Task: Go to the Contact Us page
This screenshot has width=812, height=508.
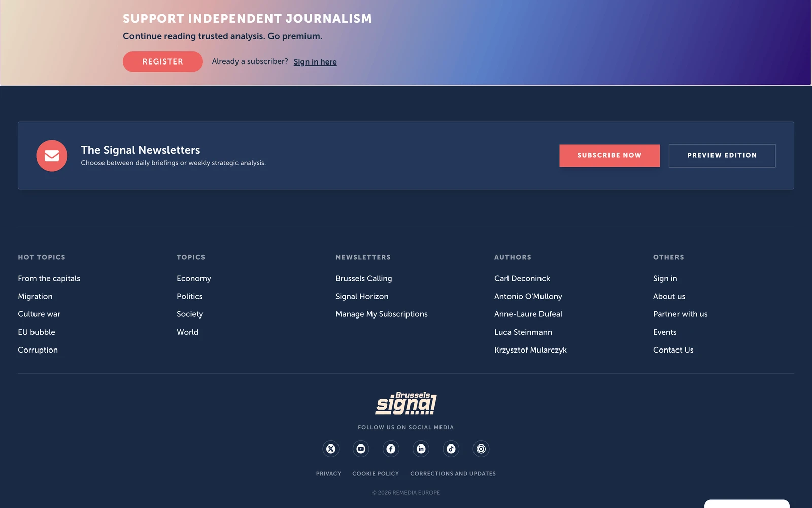Action: [673, 350]
